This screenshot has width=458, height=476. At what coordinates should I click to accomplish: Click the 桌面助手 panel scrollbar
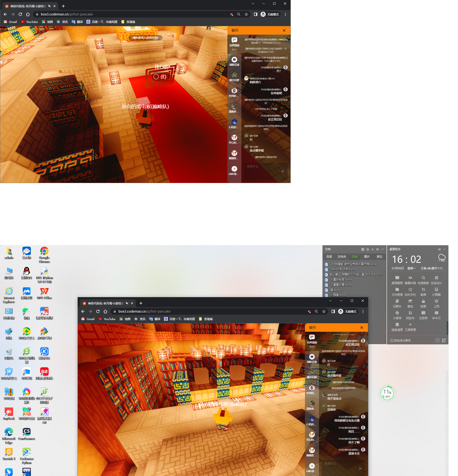(x=447, y=328)
